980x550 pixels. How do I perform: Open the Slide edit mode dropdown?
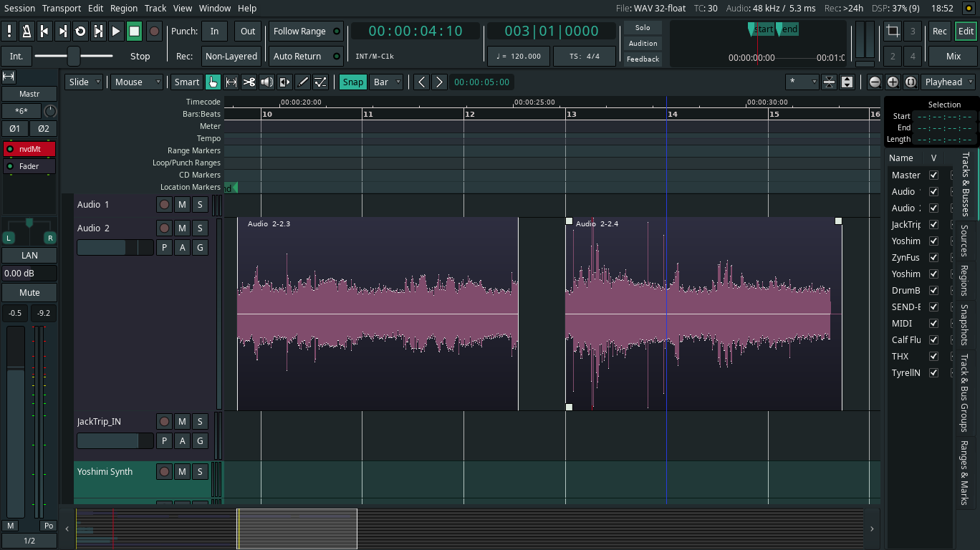(x=84, y=82)
